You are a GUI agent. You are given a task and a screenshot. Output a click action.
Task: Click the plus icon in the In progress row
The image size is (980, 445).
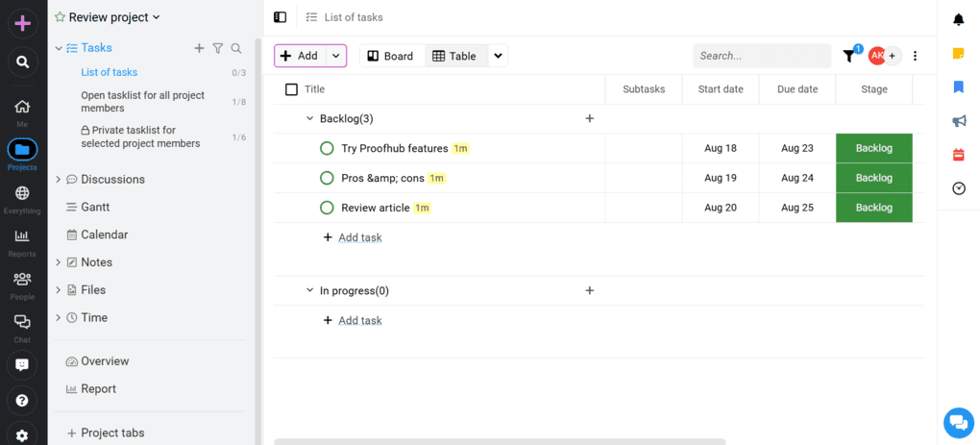pyautogui.click(x=589, y=290)
